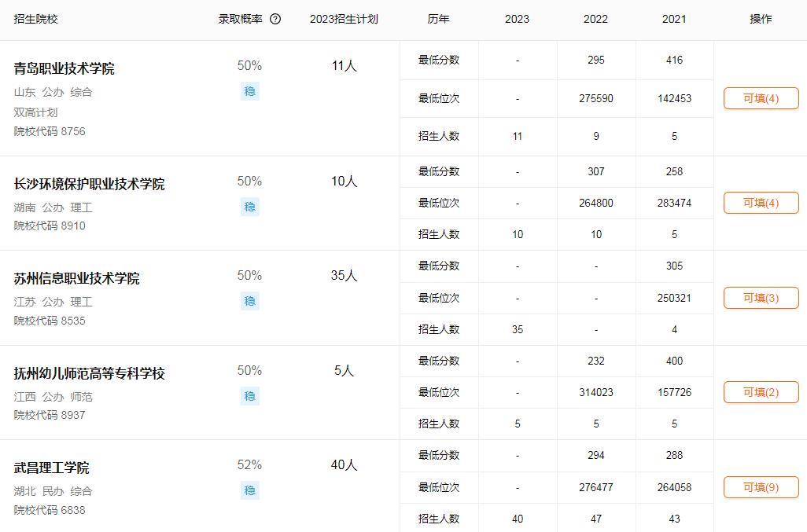Screen dimensions: 807x532
Task: Click the 2023 enrollment count 35 cell
Action: tap(518, 329)
